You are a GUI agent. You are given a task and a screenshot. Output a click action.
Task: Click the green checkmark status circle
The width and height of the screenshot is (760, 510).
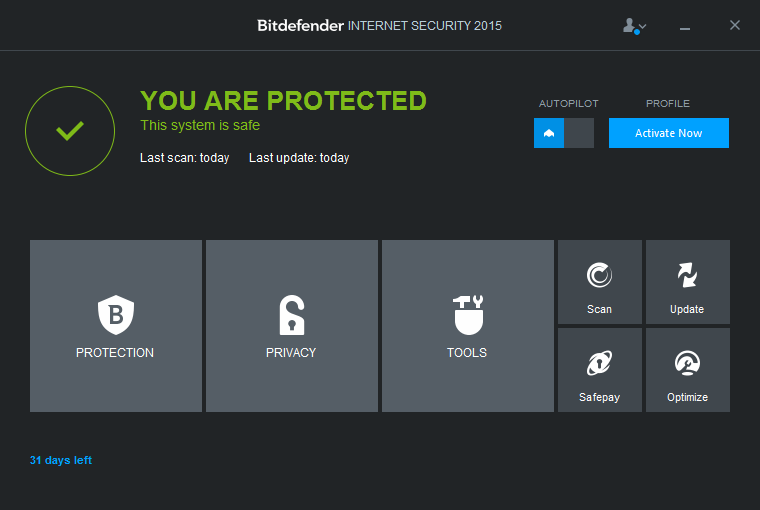point(70,131)
